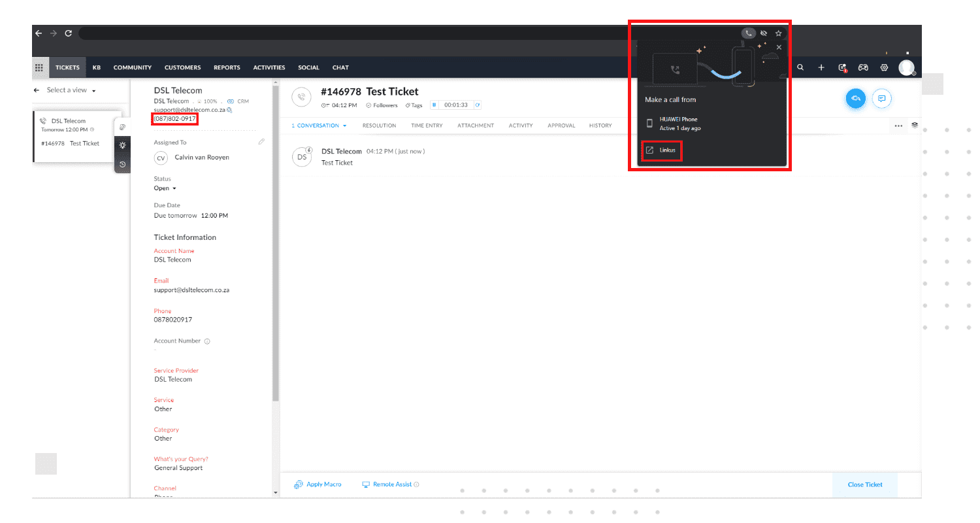Bookmark this page with the star icon
The image size is (980, 523).
(x=778, y=33)
